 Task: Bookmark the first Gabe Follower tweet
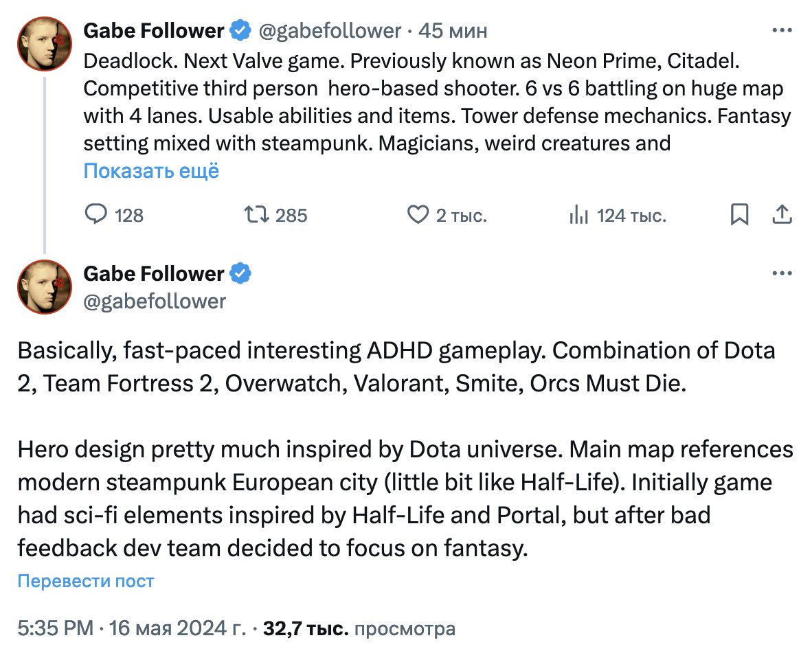pos(739,214)
